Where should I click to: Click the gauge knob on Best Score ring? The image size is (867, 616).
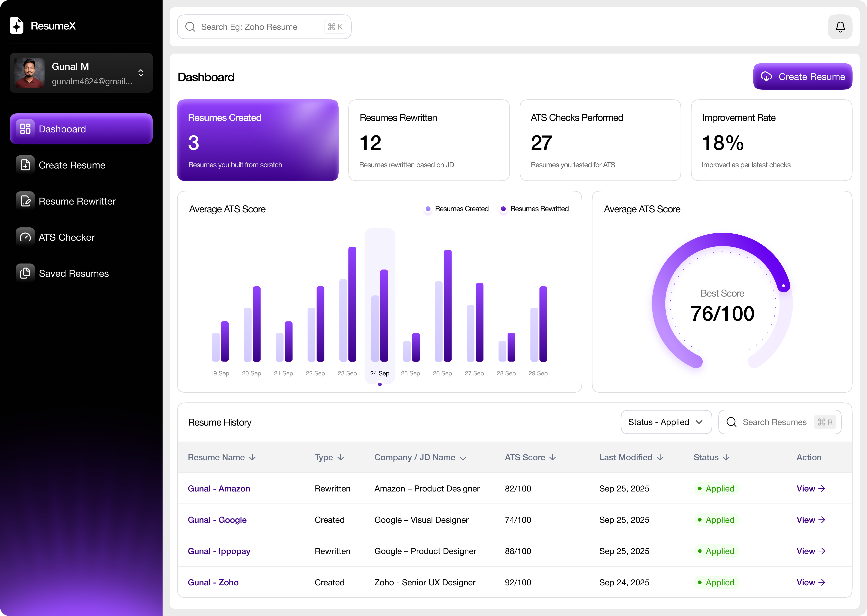(784, 285)
